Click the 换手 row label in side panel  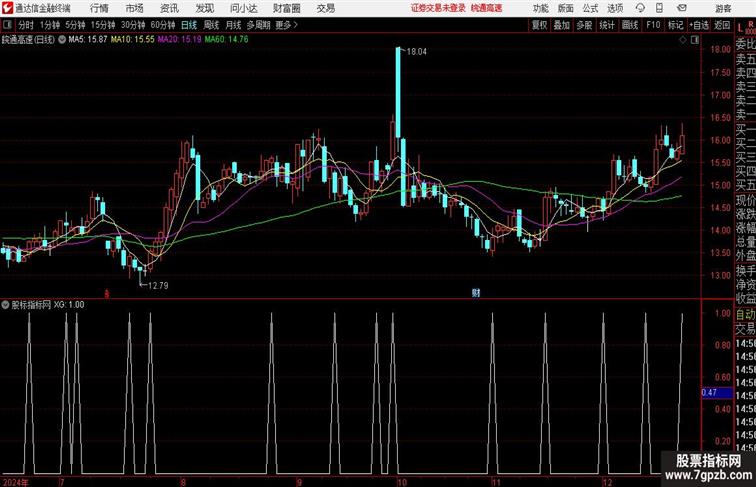[x=745, y=271]
